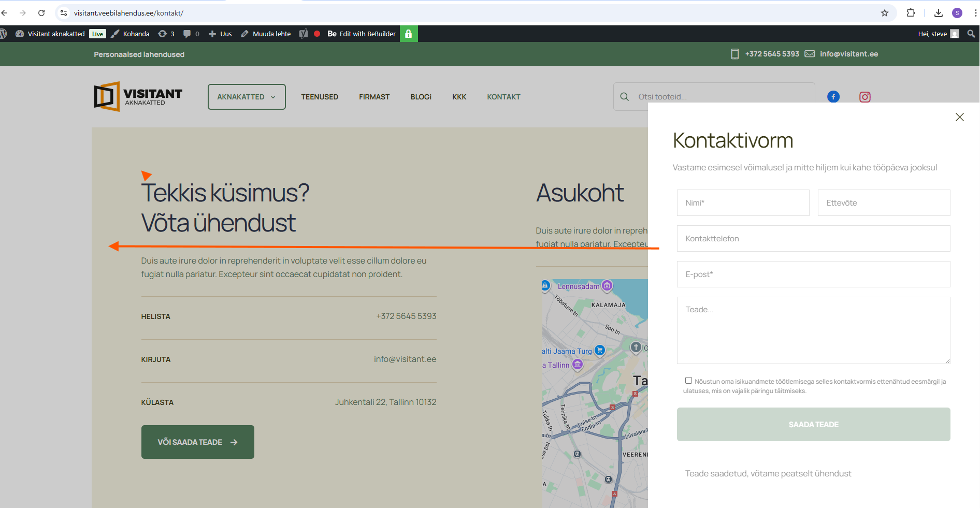
Task: Click into the Kontakttelefon input field
Action: (813, 239)
